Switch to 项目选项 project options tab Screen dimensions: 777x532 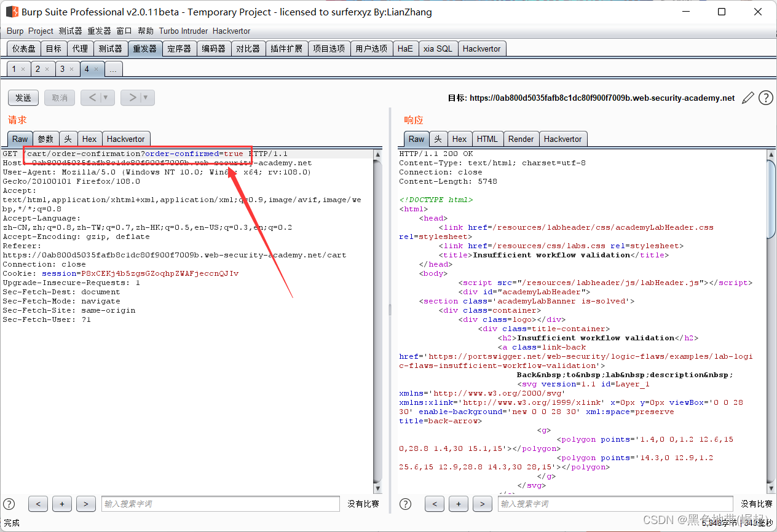point(329,49)
